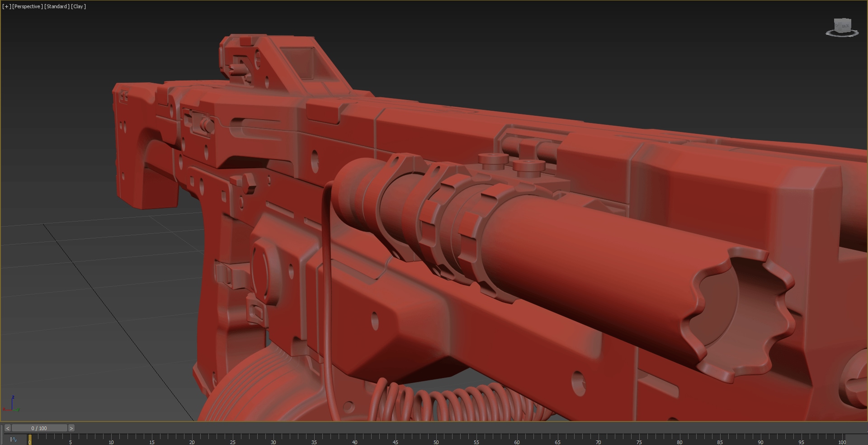The width and height of the screenshot is (868, 445).
Task: Open the [Clay] per-view preference menu
Action: (79, 6)
